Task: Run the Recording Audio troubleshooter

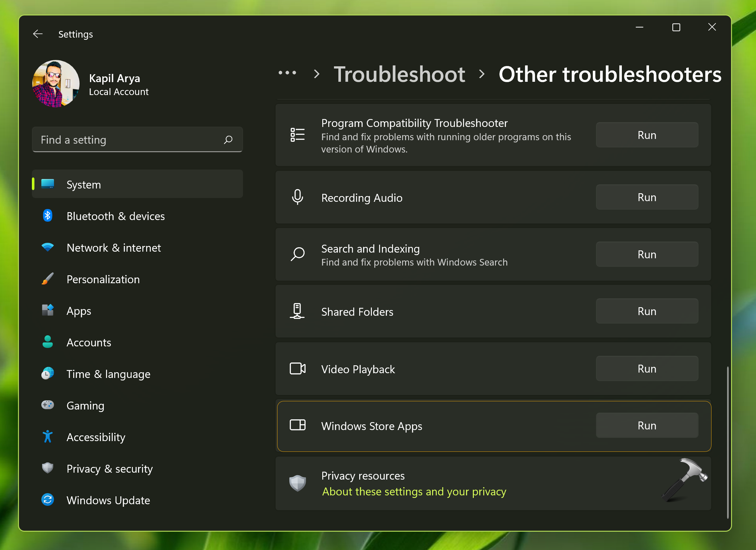Action: click(646, 197)
